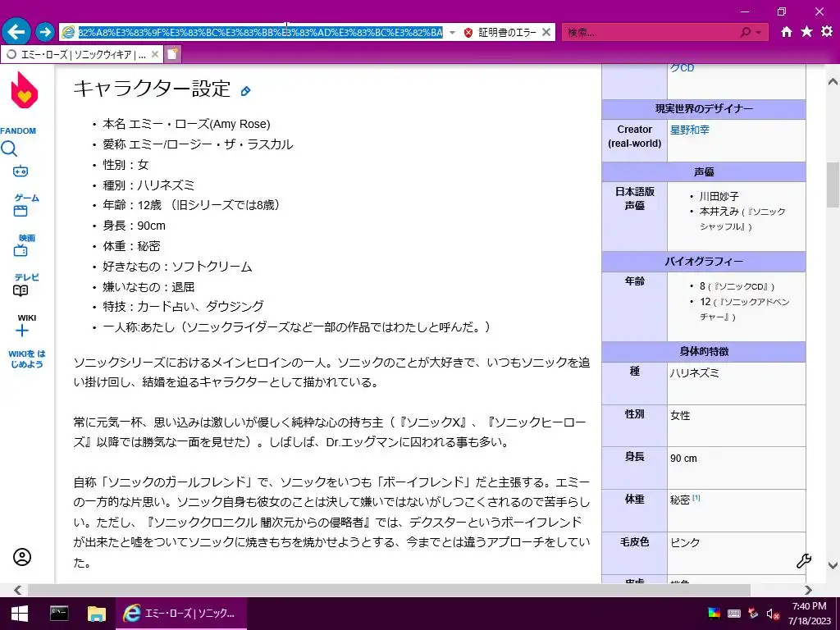
Task: Click the vertical scrollbar thumb
Action: coord(833,185)
